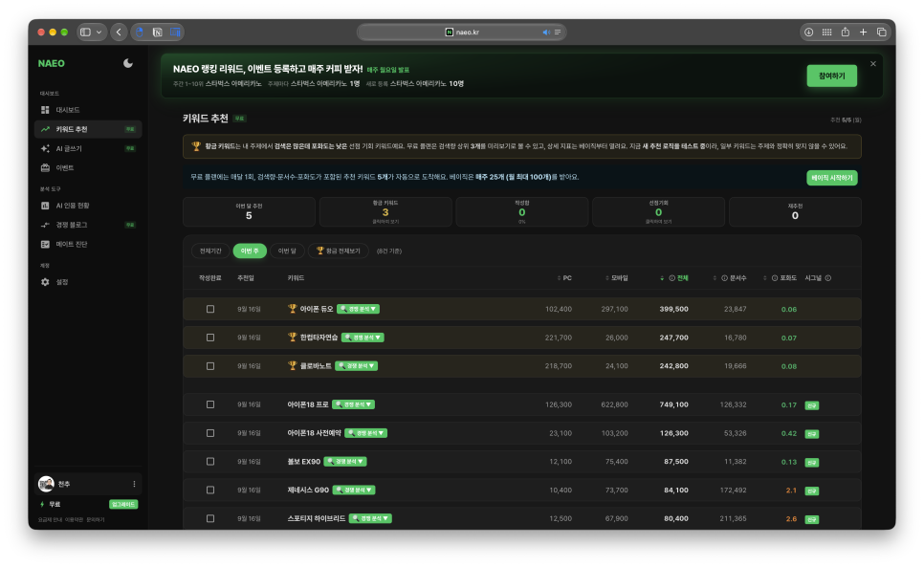The height and width of the screenshot is (567, 924).
Task: Open the reader icon in the address bar
Action: pyautogui.click(x=558, y=33)
